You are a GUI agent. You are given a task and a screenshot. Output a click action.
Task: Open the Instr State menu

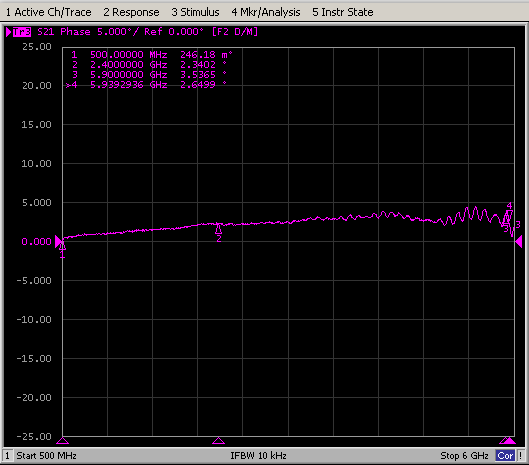(x=343, y=12)
